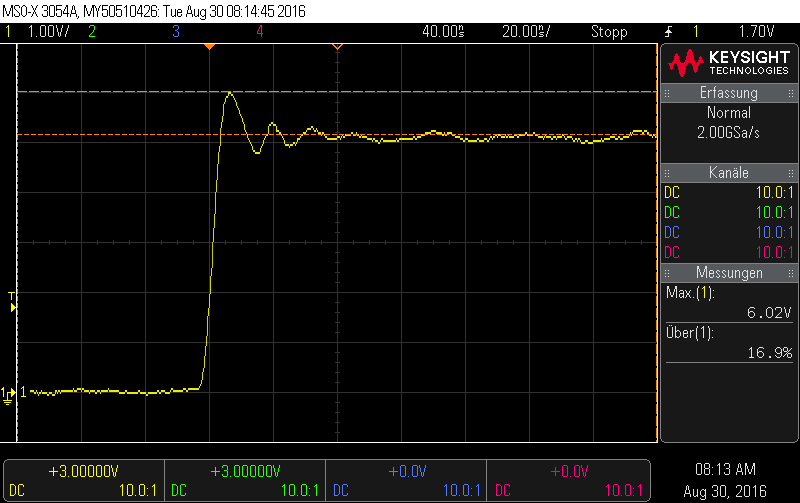Click the yellow +3.00000V offset box

(x=84, y=481)
